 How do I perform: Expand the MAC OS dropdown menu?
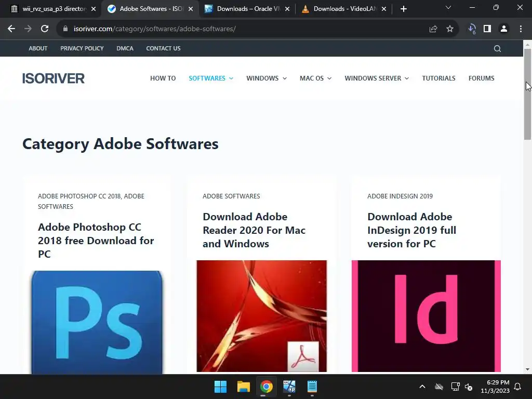click(x=315, y=78)
